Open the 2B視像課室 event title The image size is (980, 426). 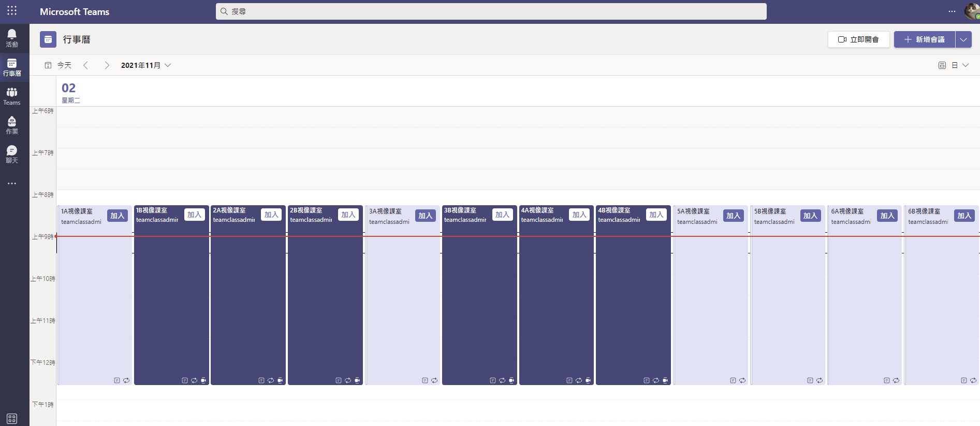tap(306, 210)
